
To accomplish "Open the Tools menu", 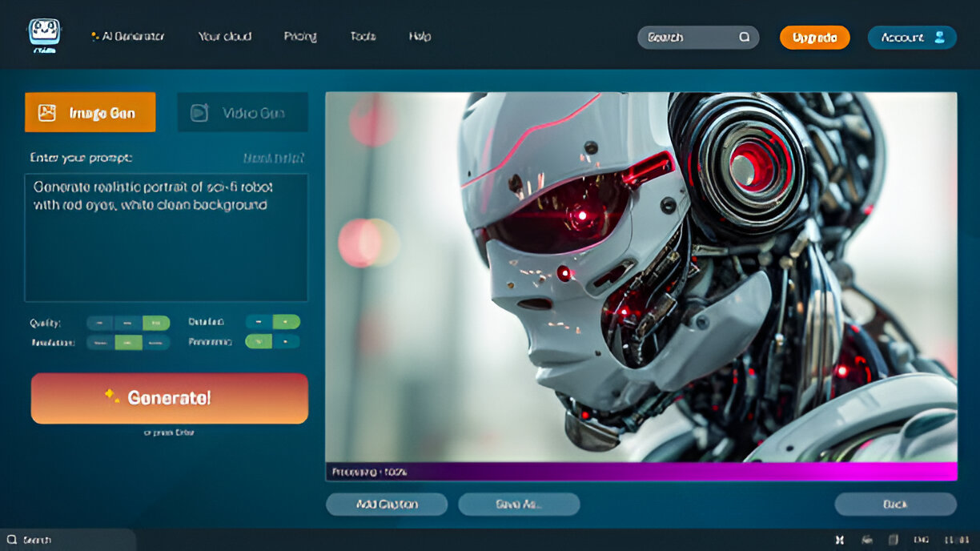I will tap(363, 36).
